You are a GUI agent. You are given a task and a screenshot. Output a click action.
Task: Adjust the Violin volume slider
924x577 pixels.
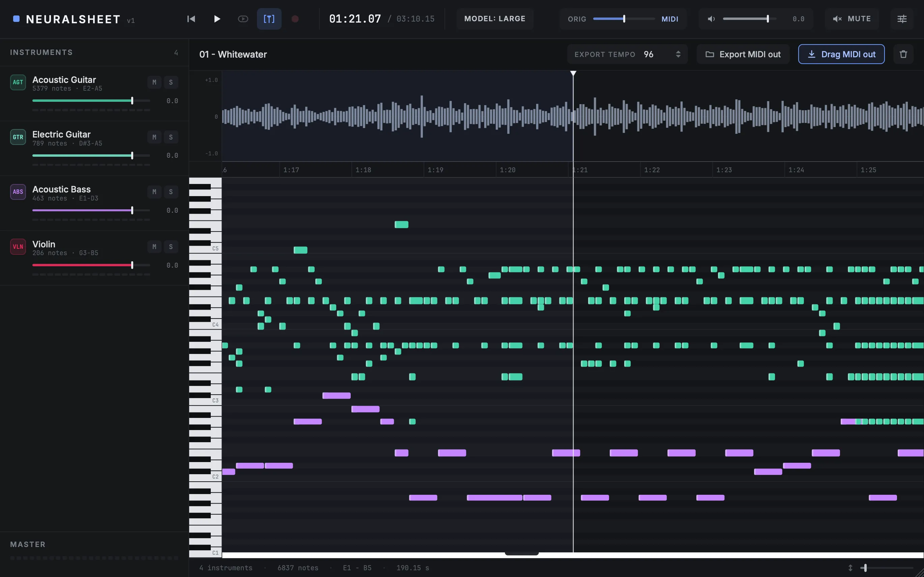(91, 265)
